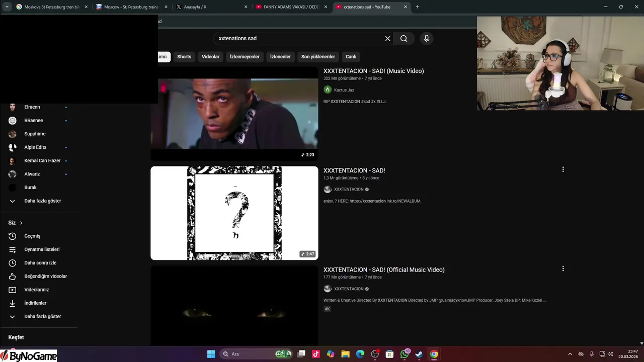
Task: Open Kactus Jax channel name
Action: pos(344,90)
